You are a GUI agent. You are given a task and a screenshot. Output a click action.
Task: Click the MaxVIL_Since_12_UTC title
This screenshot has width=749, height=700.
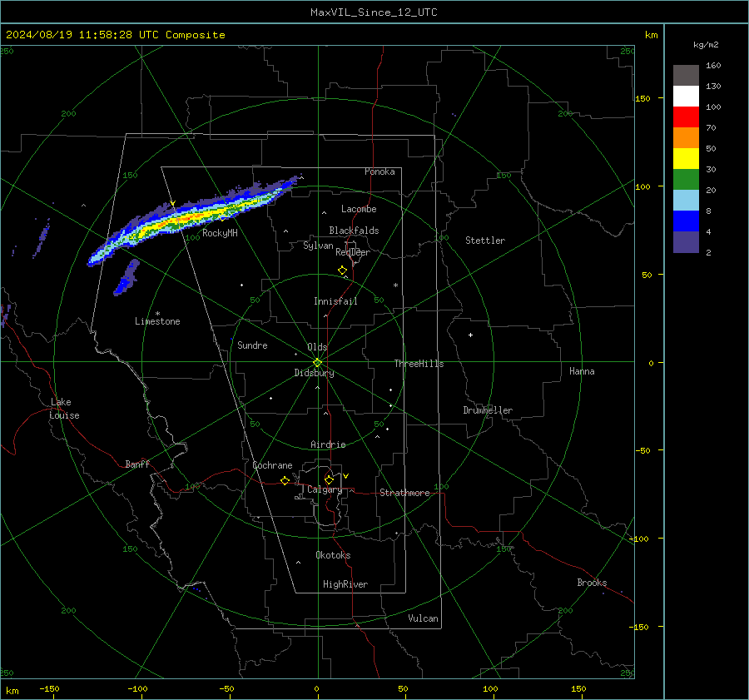point(374,12)
